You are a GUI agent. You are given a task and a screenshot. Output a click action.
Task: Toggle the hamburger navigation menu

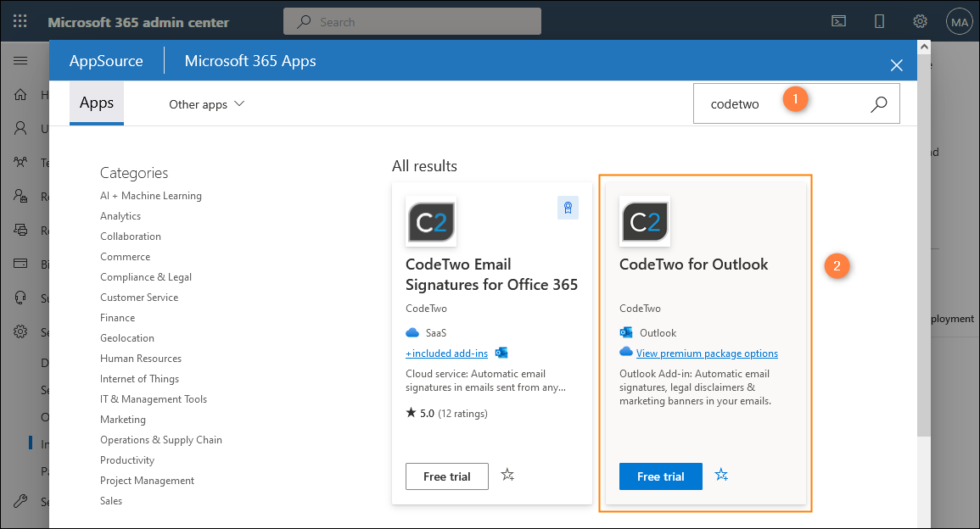(20, 60)
